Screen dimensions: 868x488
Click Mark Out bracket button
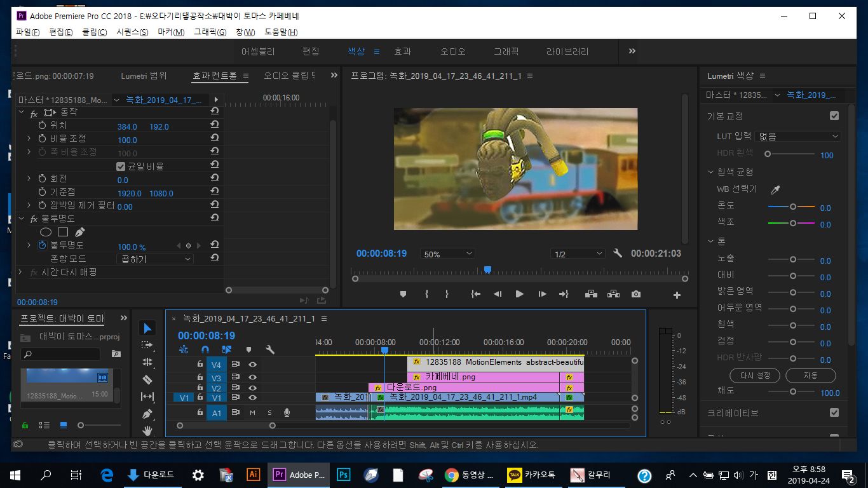[447, 294]
